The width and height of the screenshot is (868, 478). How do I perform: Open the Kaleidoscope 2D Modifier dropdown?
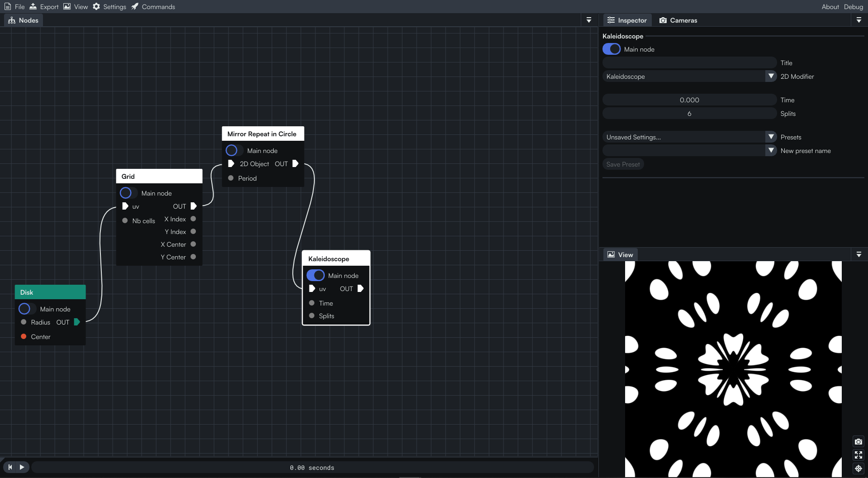(771, 76)
